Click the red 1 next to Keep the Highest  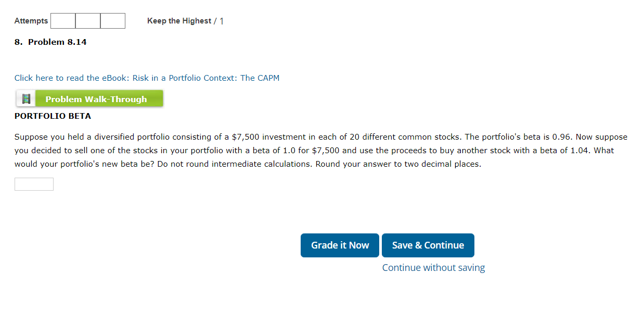tap(221, 21)
